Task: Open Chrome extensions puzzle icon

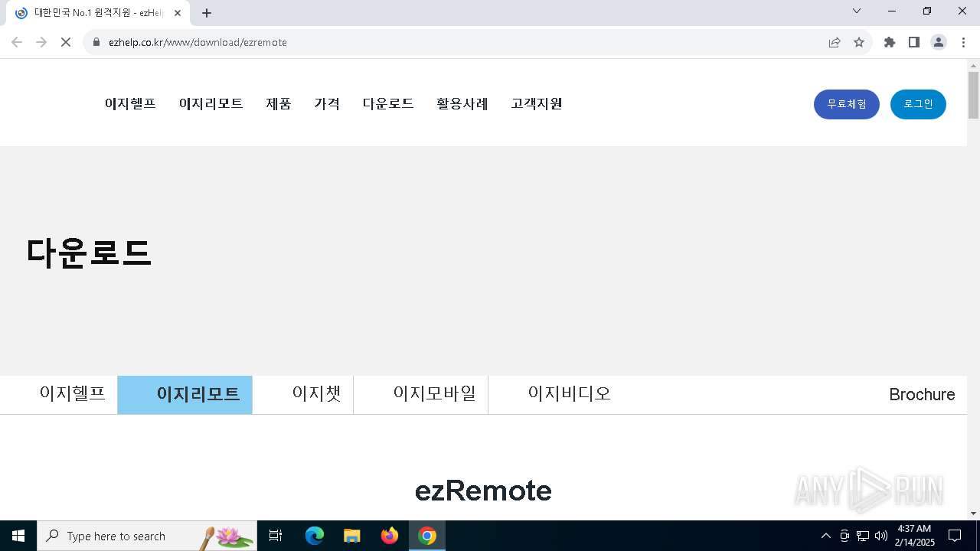Action: point(890,42)
